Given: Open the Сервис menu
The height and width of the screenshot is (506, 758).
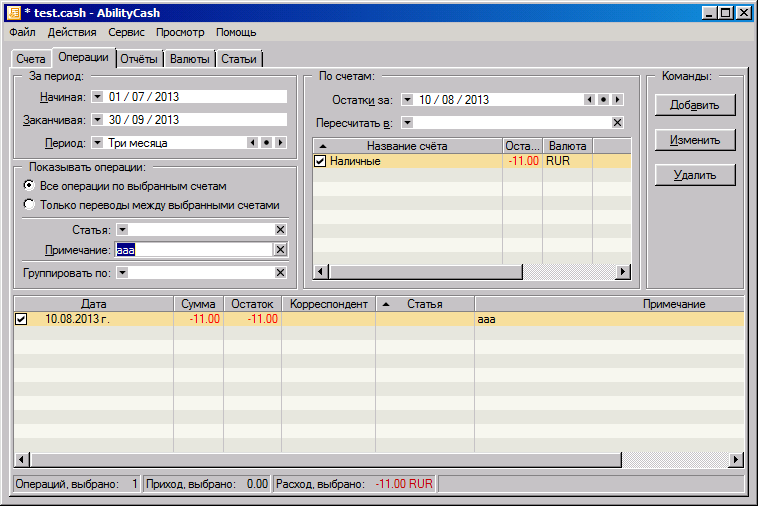Looking at the screenshot, I should [x=126, y=32].
